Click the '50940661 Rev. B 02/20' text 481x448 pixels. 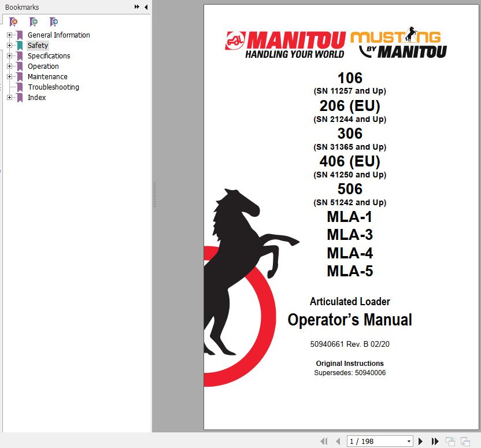pyautogui.click(x=350, y=344)
